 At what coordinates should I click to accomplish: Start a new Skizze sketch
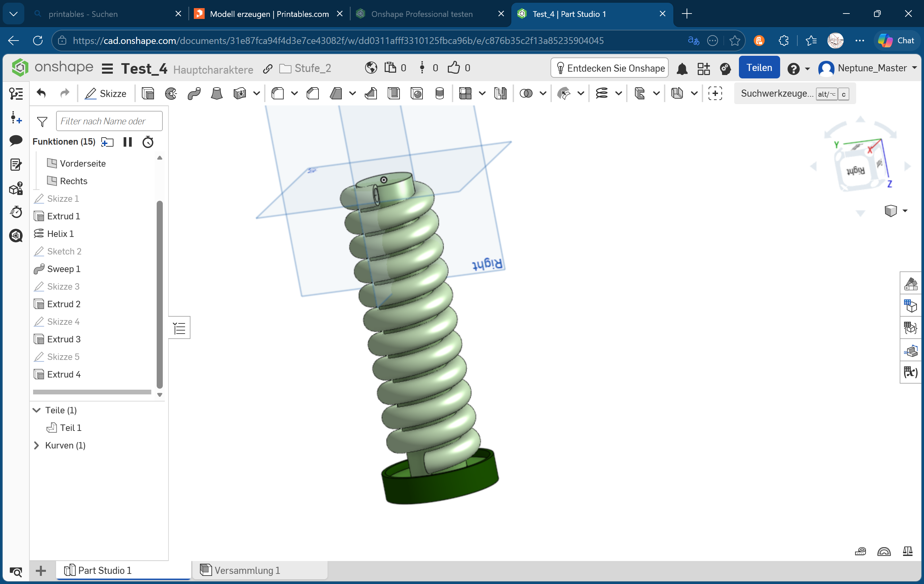click(x=105, y=93)
